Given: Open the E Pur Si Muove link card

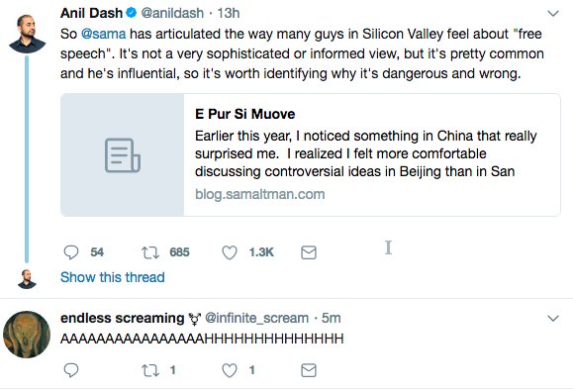Looking at the screenshot, I should pos(311,154).
